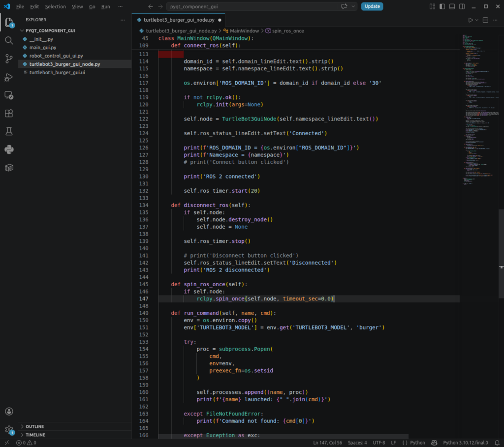The height and width of the screenshot is (447, 504).
Task: Go back with the left arrow
Action: click(x=151, y=6)
